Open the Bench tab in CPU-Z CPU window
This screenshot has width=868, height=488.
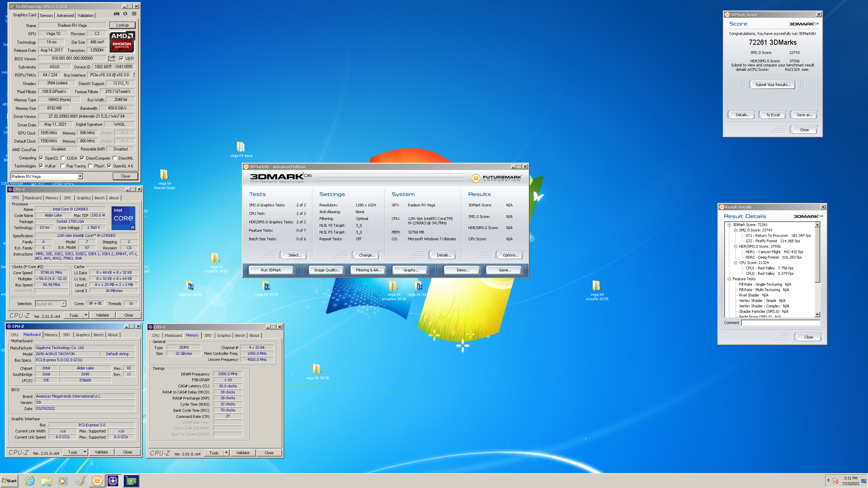click(x=99, y=198)
